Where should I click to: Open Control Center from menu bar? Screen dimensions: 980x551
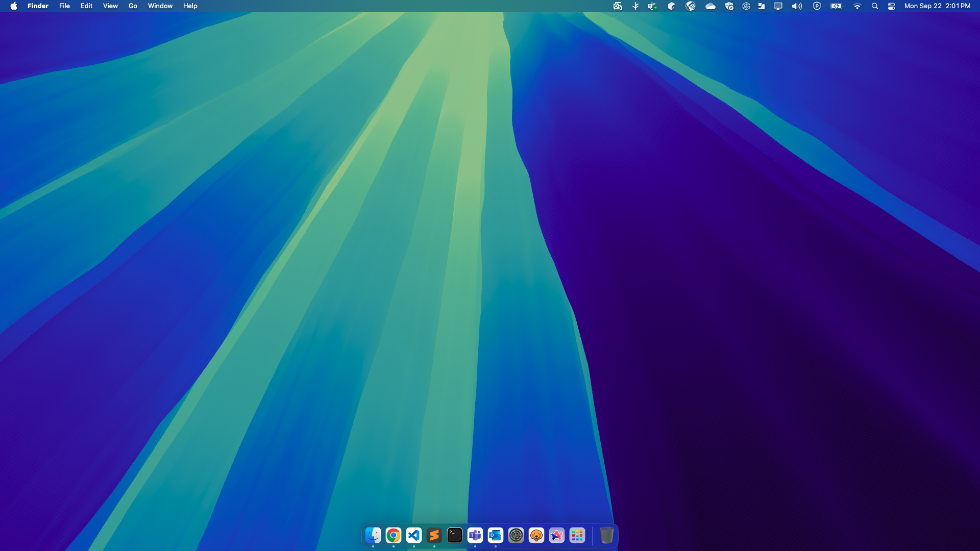point(891,6)
